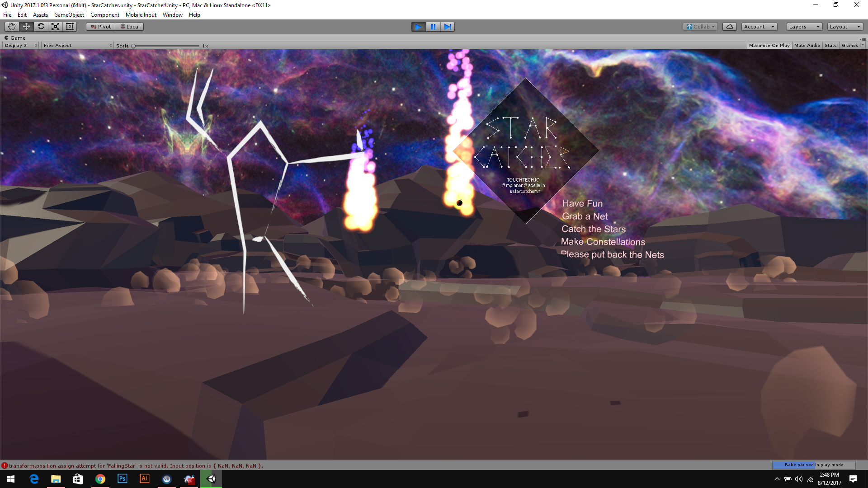Image resolution: width=868 pixels, height=488 pixels.
Task: Open the GameObject menu
Action: 69,15
